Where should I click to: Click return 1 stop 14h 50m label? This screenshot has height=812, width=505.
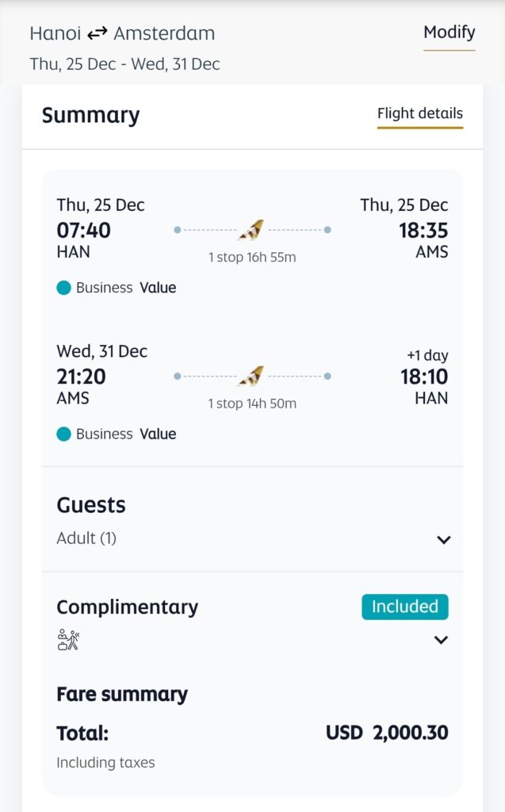pyautogui.click(x=252, y=404)
